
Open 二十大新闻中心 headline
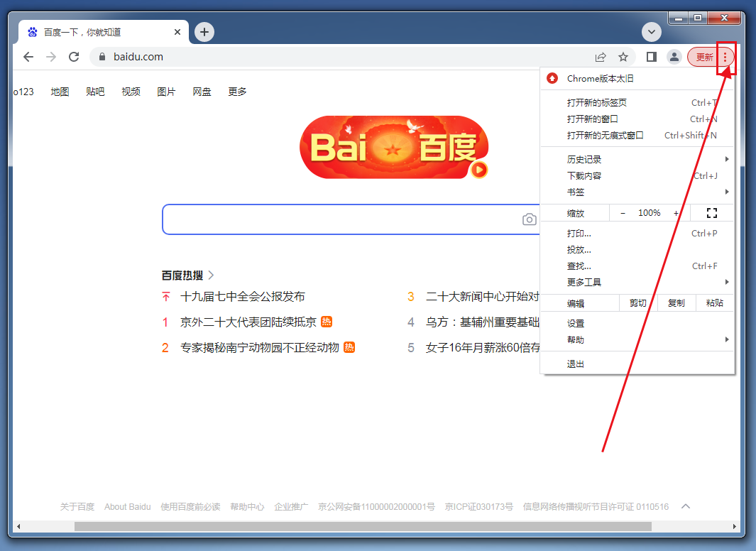click(x=482, y=297)
